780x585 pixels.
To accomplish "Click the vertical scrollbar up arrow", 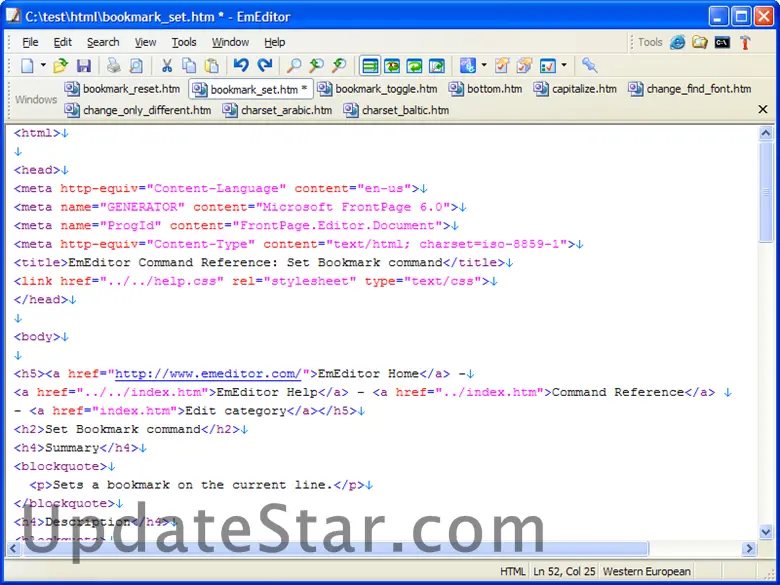I will coord(766,133).
